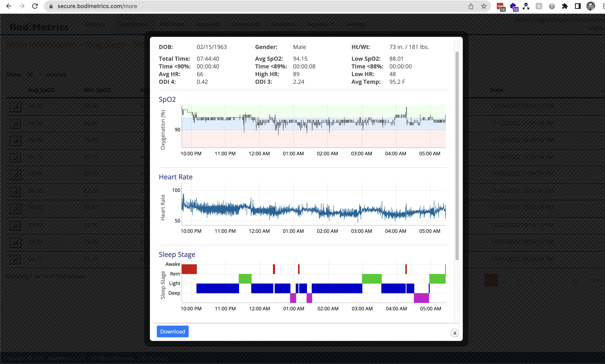The width and height of the screenshot is (605, 364).
Task: Expand the Reports dropdown menu
Action: click(x=320, y=24)
